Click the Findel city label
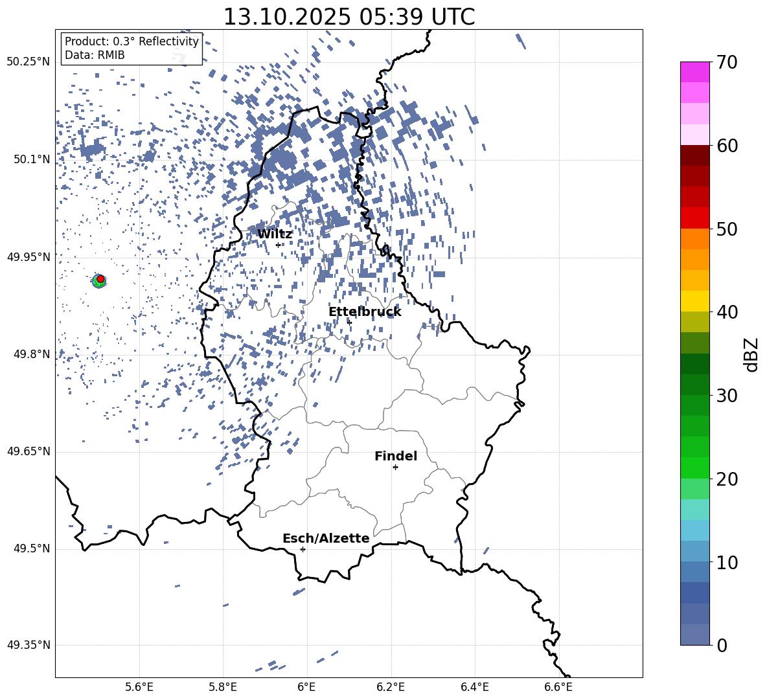The height and width of the screenshot is (700, 767). point(396,456)
